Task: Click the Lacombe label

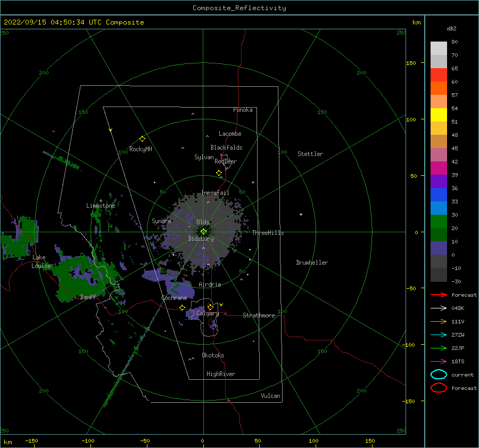Action: pos(230,134)
